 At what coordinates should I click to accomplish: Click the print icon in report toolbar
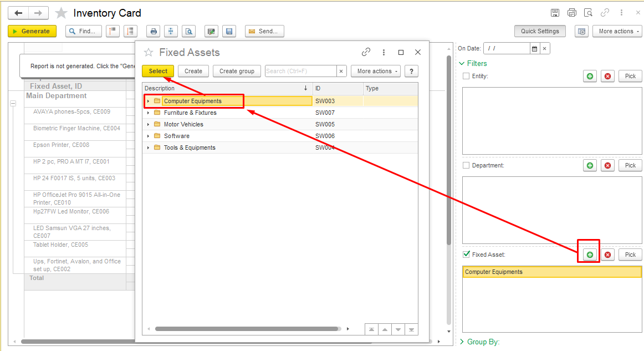pyautogui.click(x=154, y=32)
